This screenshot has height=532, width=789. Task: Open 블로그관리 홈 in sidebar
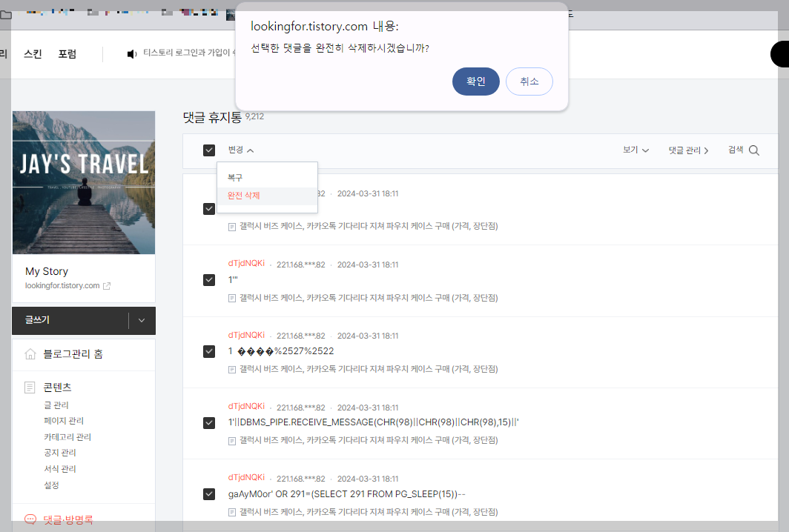pyautogui.click(x=73, y=354)
